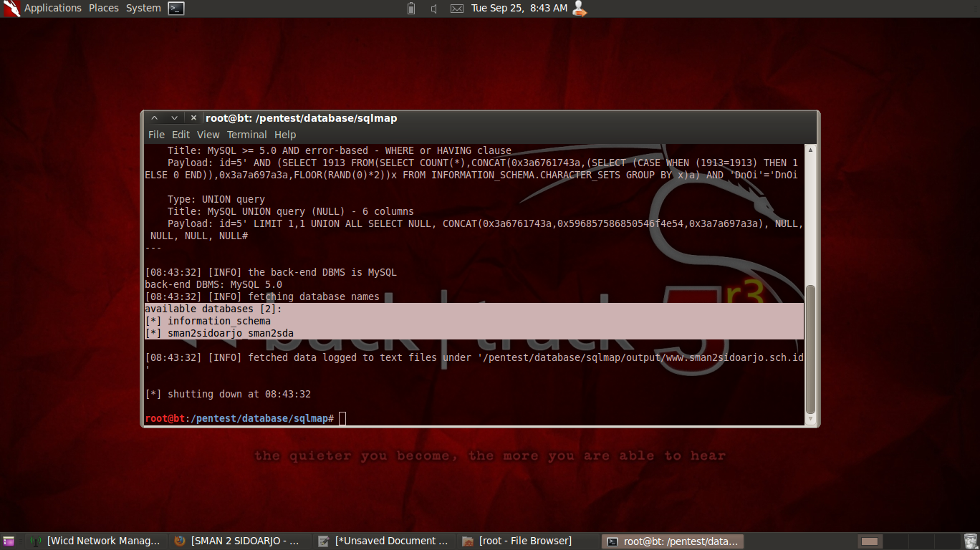The width and height of the screenshot is (980, 550).
Task: Click 'sman2sidoarjo_sman2sda' database line
Action: [219, 333]
